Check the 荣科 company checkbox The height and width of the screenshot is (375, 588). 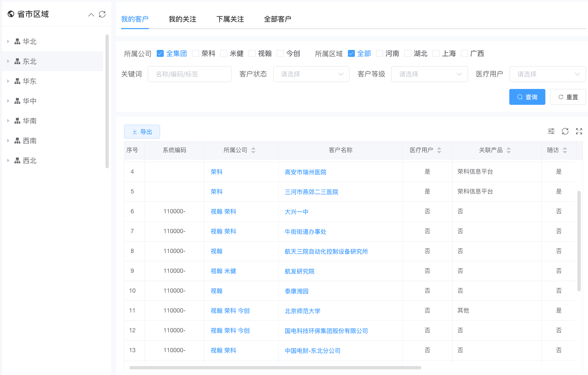point(196,54)
